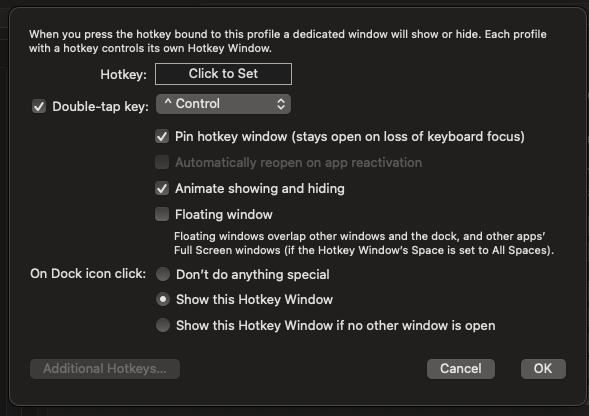Click the 'Hotkey:' label text

123,74
